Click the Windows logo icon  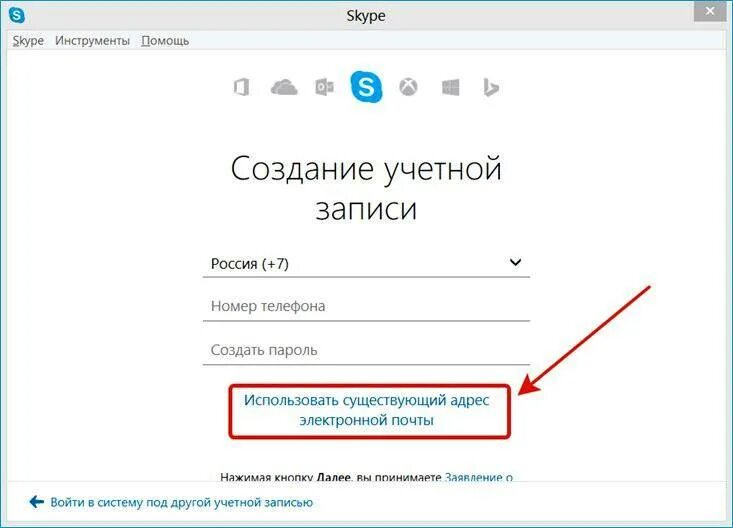(450, 87)
